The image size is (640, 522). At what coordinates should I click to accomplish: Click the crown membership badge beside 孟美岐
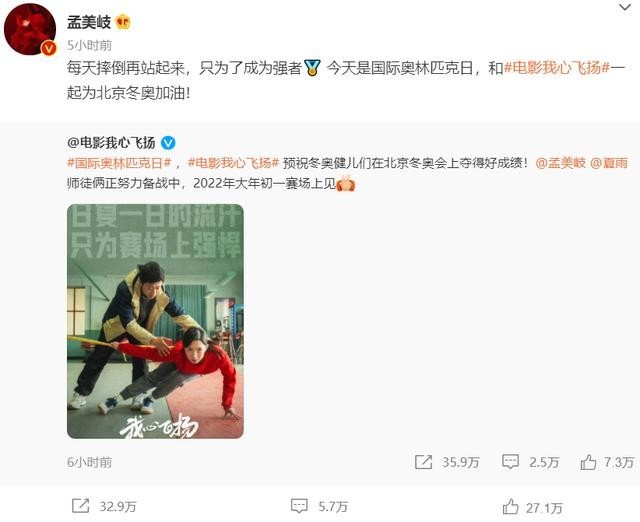pos(122,22)
